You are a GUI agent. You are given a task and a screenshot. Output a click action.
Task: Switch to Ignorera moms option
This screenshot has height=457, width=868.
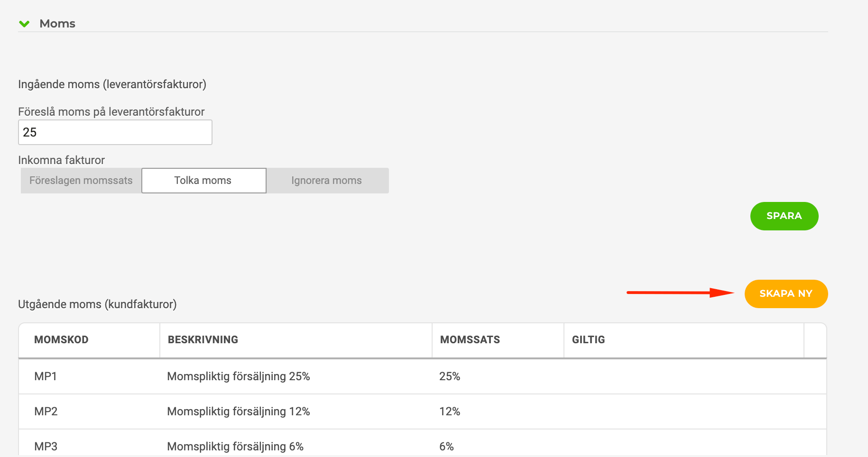[x=327, y=181]
